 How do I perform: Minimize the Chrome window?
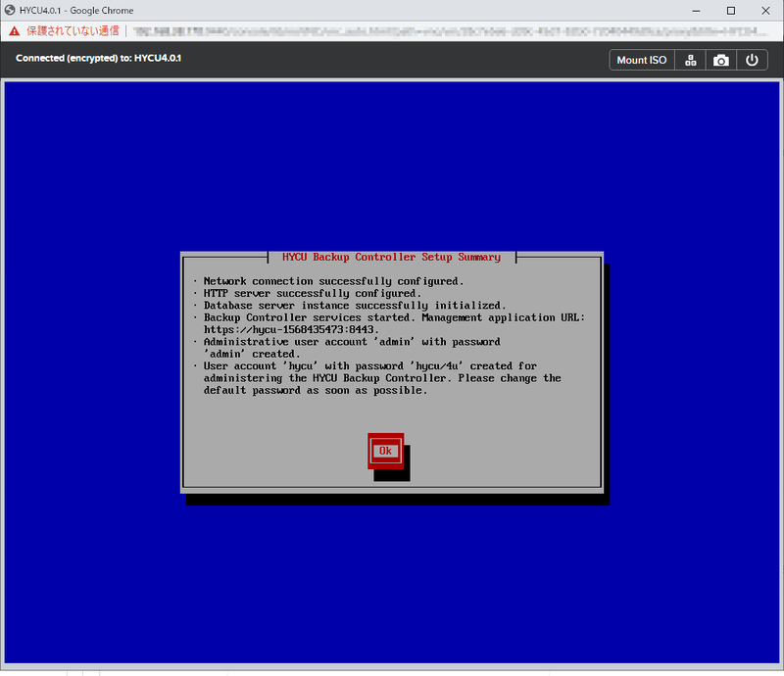pyautogui.click(x=696, y=11)
